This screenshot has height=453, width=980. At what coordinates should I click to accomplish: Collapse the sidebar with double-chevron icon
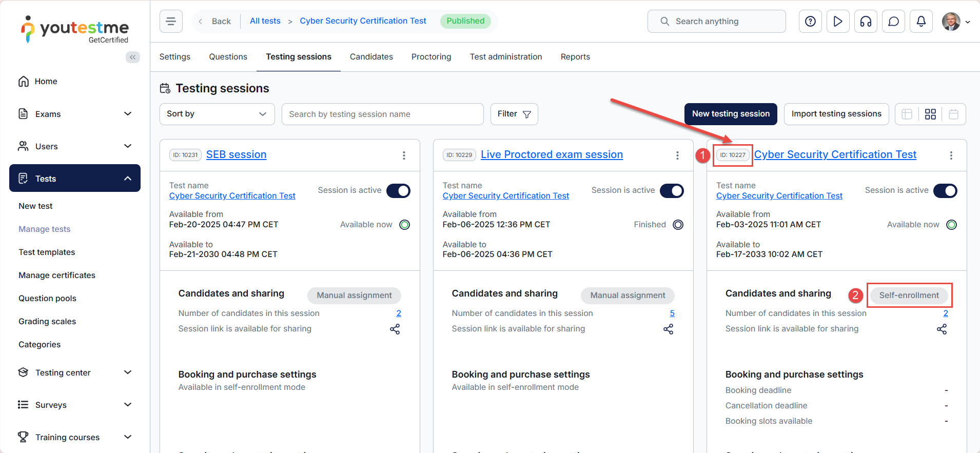[133, 57]
